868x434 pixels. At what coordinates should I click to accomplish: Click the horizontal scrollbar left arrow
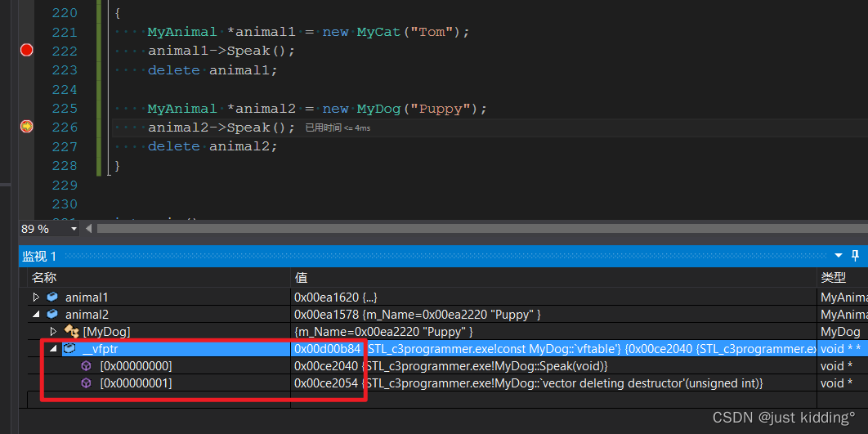[x=88, y=229]
